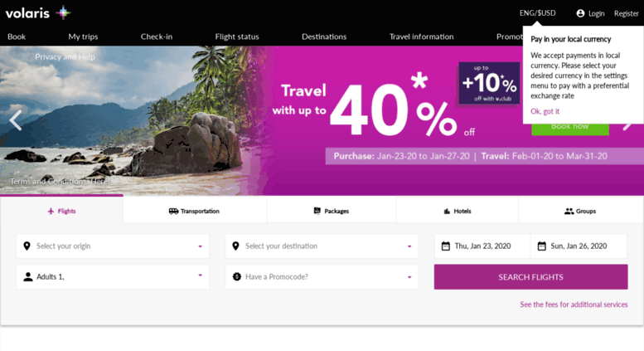The image size is (644, 351).
Task: Click the location pin in destination field
Action: coord(235,246)
